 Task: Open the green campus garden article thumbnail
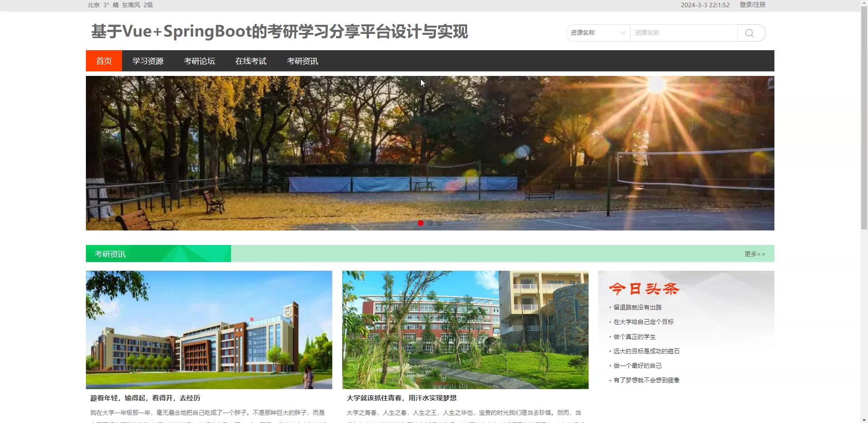[465, 330]
